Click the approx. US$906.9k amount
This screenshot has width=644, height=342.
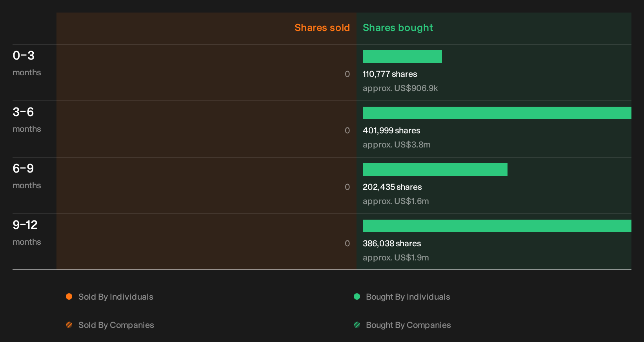click(400, 88)
